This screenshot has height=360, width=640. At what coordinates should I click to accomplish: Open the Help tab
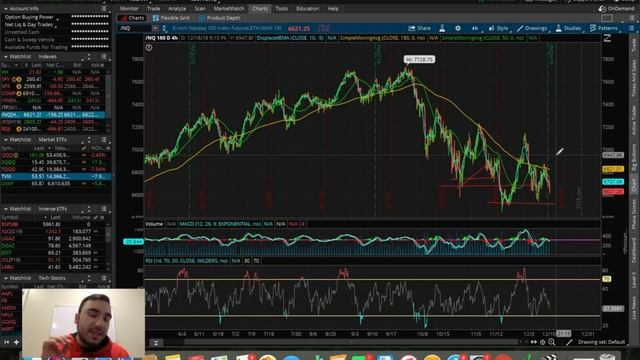click(x=333, y=9)
